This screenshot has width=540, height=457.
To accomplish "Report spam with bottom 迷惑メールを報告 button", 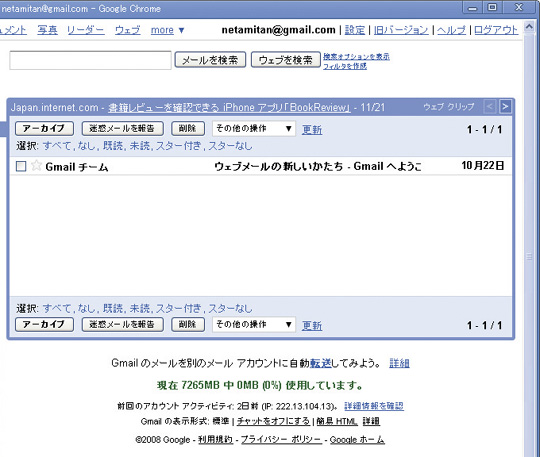I will pyautogui.click(x=122, y=324).
